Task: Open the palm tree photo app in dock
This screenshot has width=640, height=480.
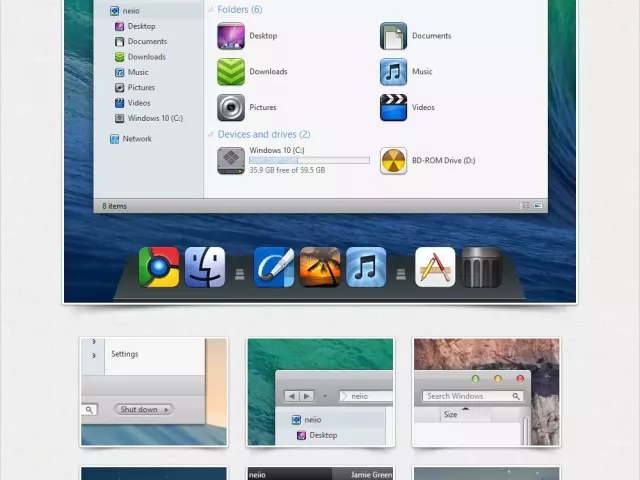Action: [320, 267]
